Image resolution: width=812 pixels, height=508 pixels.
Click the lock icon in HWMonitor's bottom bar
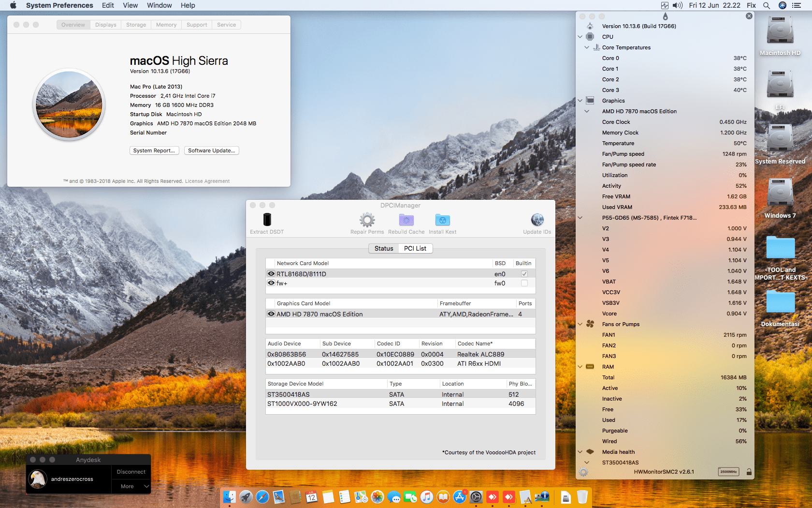click(x=748, y=472)
